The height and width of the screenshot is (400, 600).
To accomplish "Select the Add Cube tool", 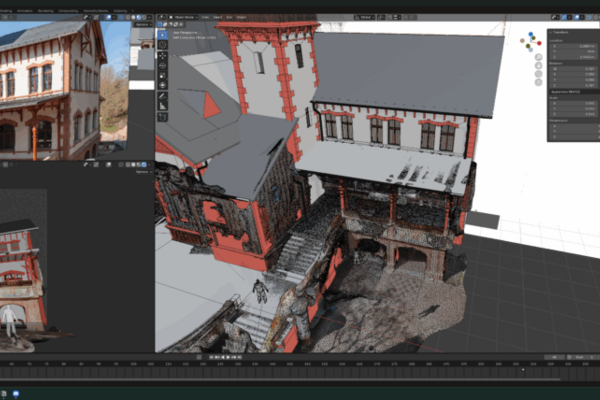I will [x=163, y=117].
